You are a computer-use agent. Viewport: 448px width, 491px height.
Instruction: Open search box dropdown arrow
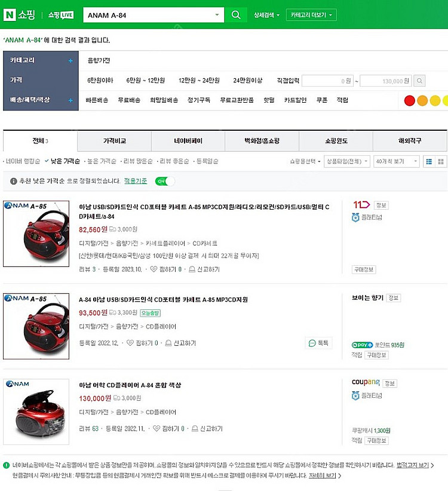pos(217,15)
